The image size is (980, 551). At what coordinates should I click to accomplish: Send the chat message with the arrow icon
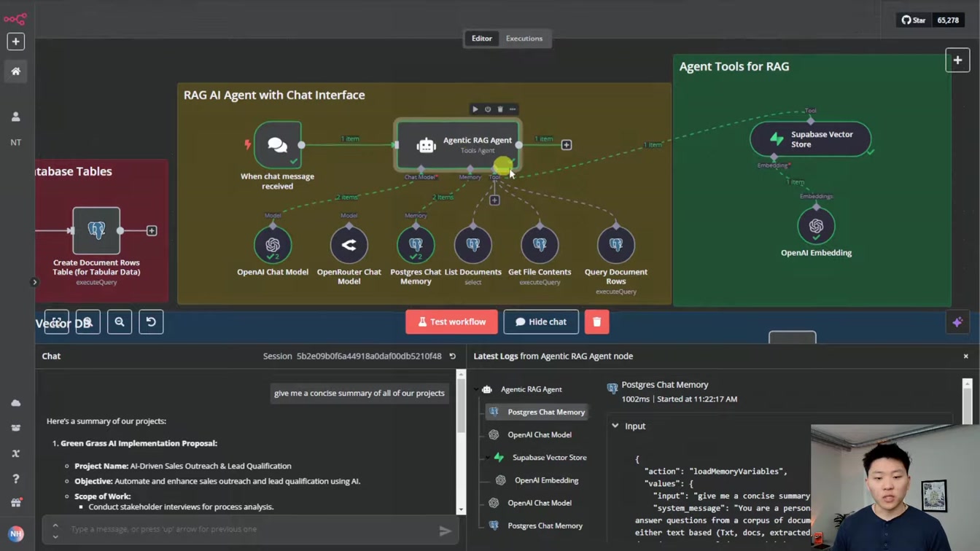[x=445, y=531]
